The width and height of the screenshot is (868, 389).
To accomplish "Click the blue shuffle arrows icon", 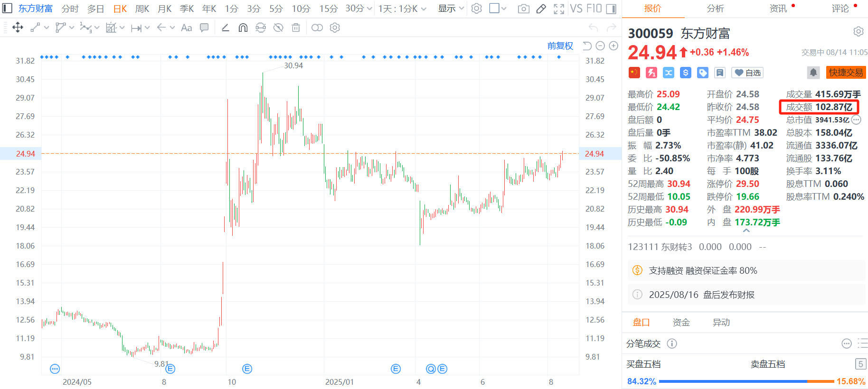I will (x=669, y=73).
